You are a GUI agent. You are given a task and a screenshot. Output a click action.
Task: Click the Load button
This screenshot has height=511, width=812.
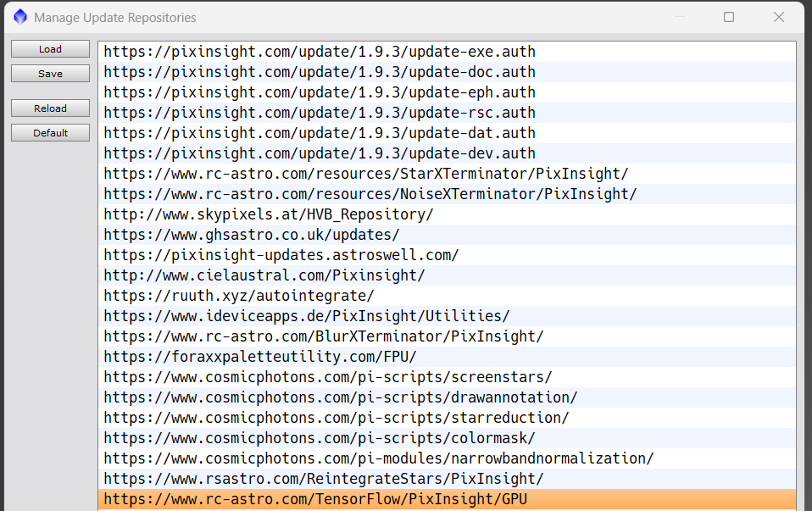click(50, 49)
